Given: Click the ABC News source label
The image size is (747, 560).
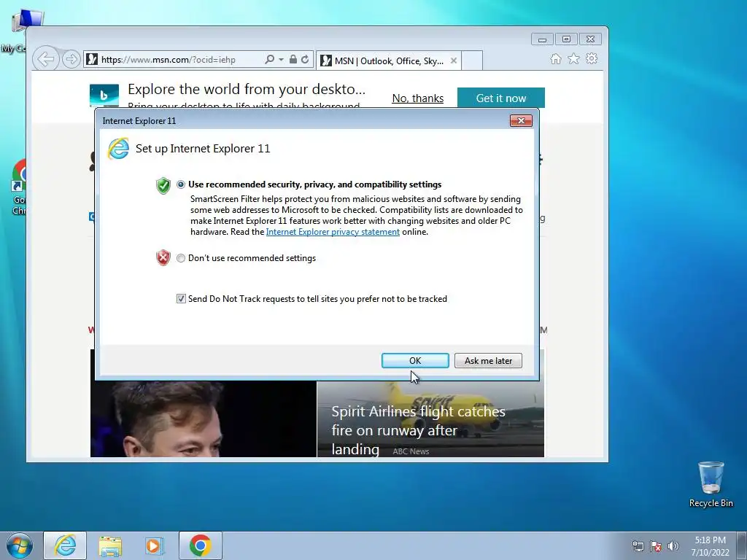Looking at the screenshot, I should click(411, 451).
